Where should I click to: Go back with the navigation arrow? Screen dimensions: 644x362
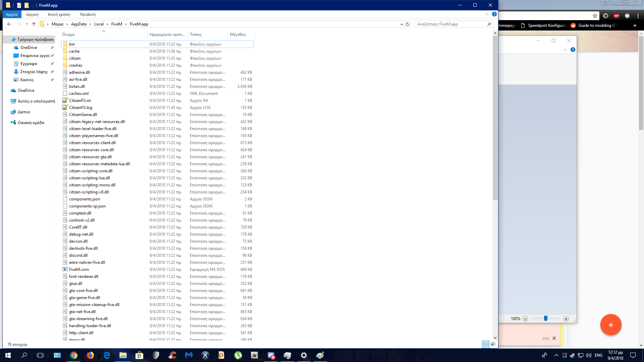(x=9, y=24)
